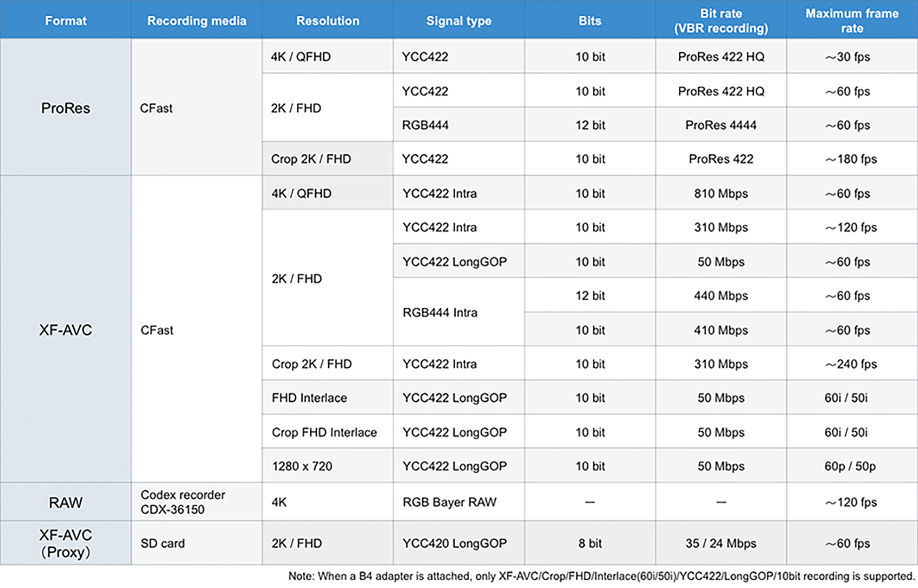Screen dimensions: 918x588
Task: Click the YCC420 LongGOP signal type cell
Action: pos(454,543)
